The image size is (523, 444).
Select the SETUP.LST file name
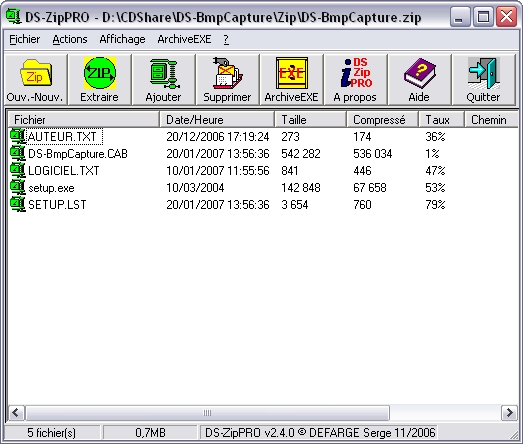pyautogui.click(x=57, y=205)
